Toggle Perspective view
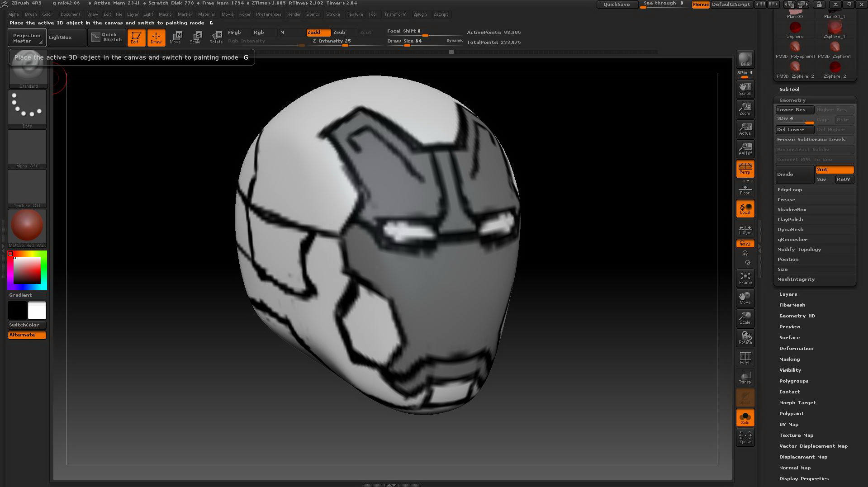 (x=745, y=168)
